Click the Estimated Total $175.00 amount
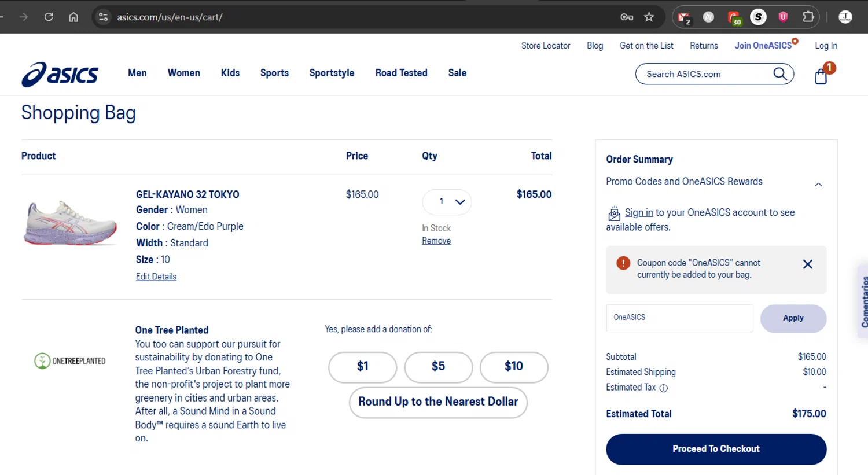The height and width of the screenshot is (475, 868). tap(809, 414)
